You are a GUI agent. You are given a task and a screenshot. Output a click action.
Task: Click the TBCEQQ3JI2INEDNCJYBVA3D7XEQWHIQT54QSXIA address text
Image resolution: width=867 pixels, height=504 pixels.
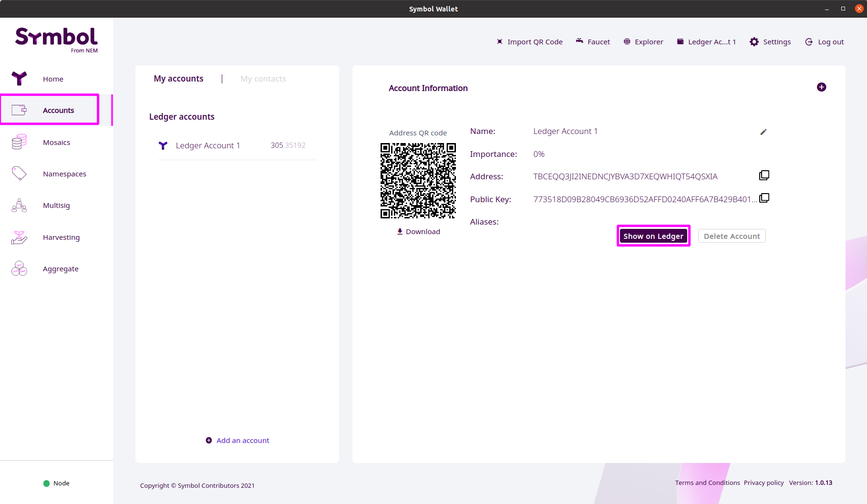[x=625, y=176]
